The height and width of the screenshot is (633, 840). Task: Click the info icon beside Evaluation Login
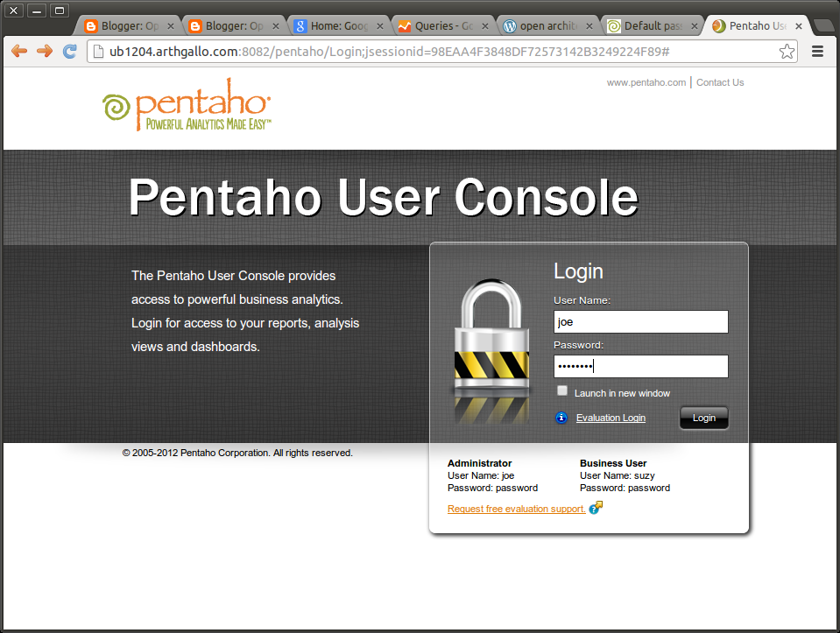[561, 418]
